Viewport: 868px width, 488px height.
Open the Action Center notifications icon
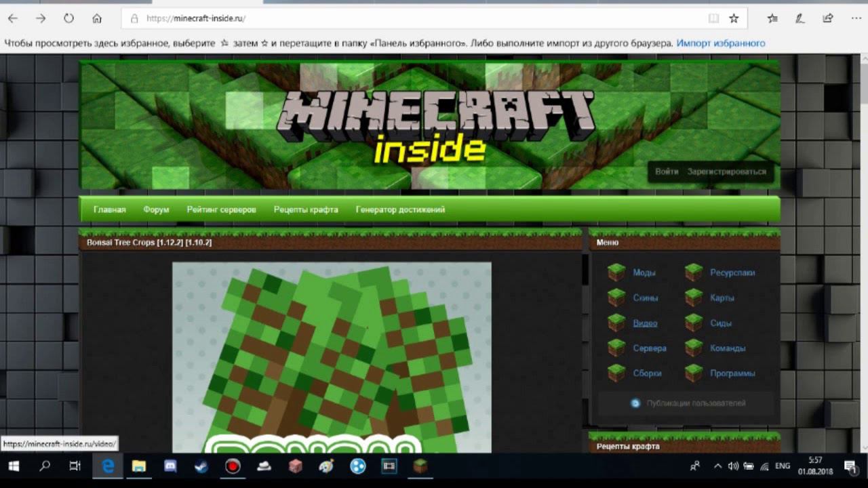850,466
